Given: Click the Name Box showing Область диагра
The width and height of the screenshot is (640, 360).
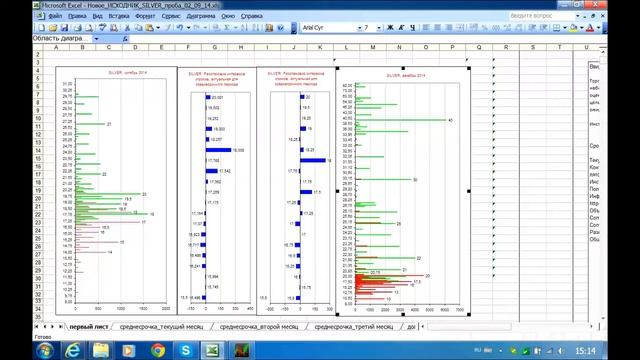Looking at the screenshot, I should click(63, 39).
